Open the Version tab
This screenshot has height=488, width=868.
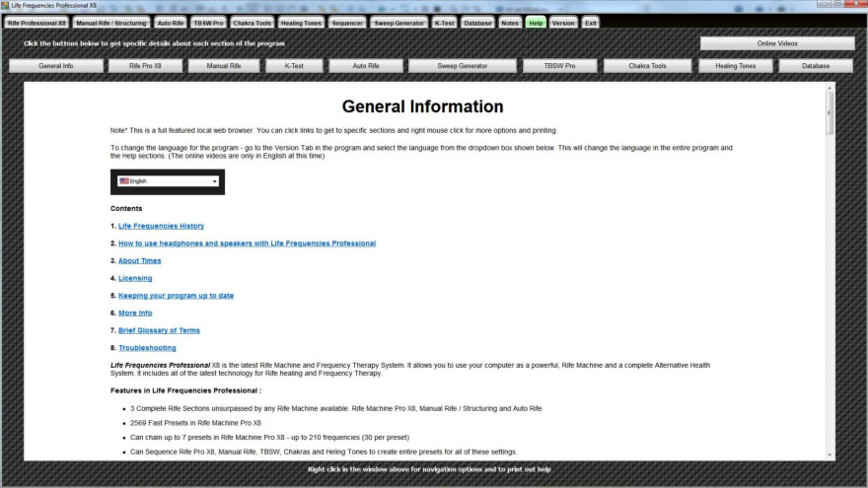(563, 23)
